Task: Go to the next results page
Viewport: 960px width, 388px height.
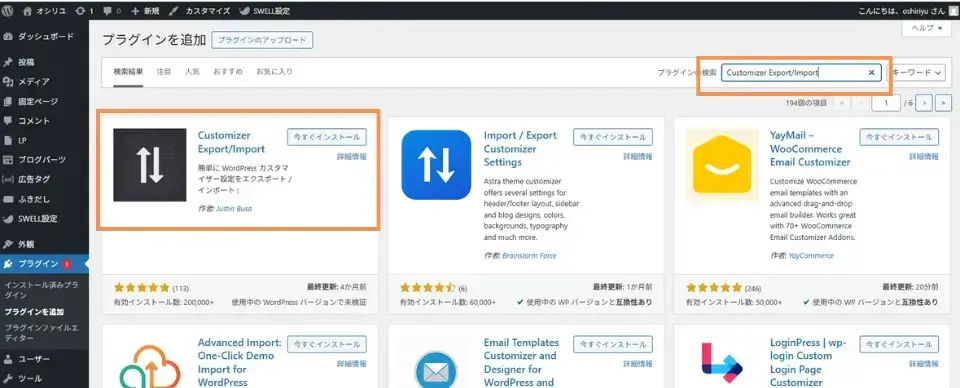Action: point(925,103)
